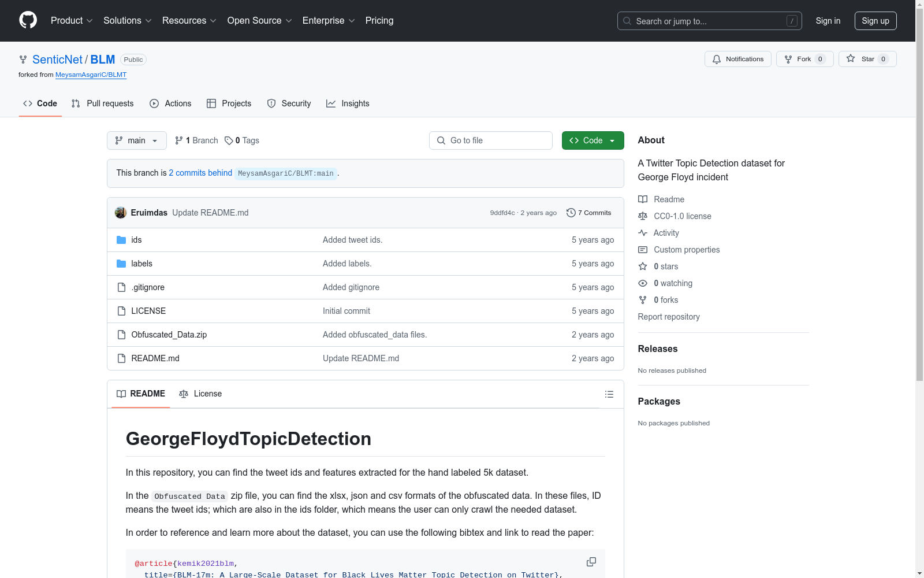Open the 'Added gitignore' commit message

coord(351,287)
